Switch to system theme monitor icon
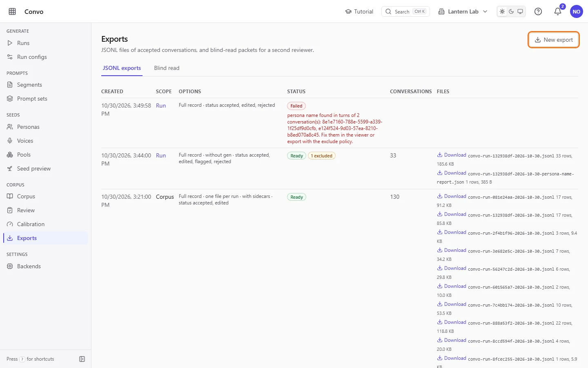 click(x=520, y=11)
